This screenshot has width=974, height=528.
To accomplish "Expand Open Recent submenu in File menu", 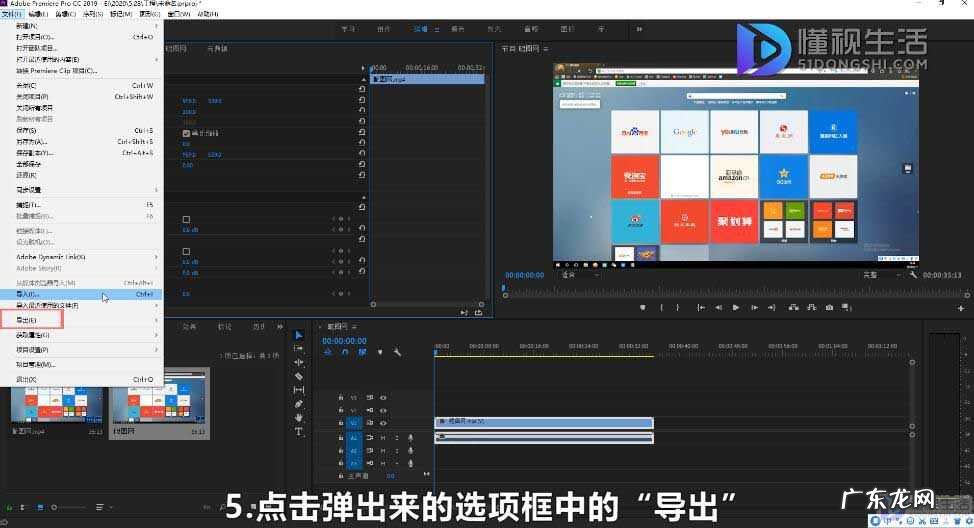I will tap(156, 60).
